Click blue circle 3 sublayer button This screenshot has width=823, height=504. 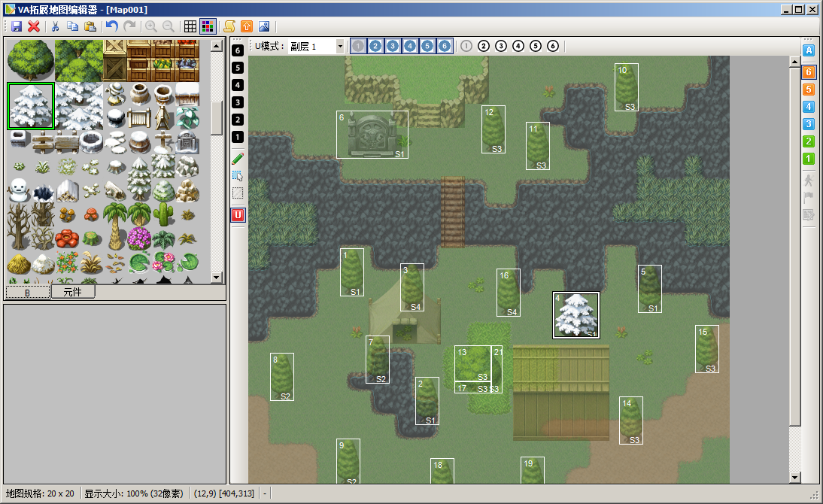393,46
